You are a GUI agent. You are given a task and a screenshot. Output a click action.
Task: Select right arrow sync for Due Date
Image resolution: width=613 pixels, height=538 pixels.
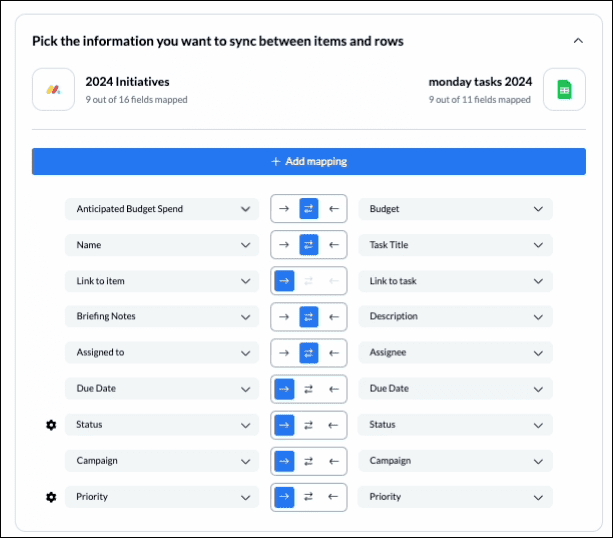click(x=284, y=389)
